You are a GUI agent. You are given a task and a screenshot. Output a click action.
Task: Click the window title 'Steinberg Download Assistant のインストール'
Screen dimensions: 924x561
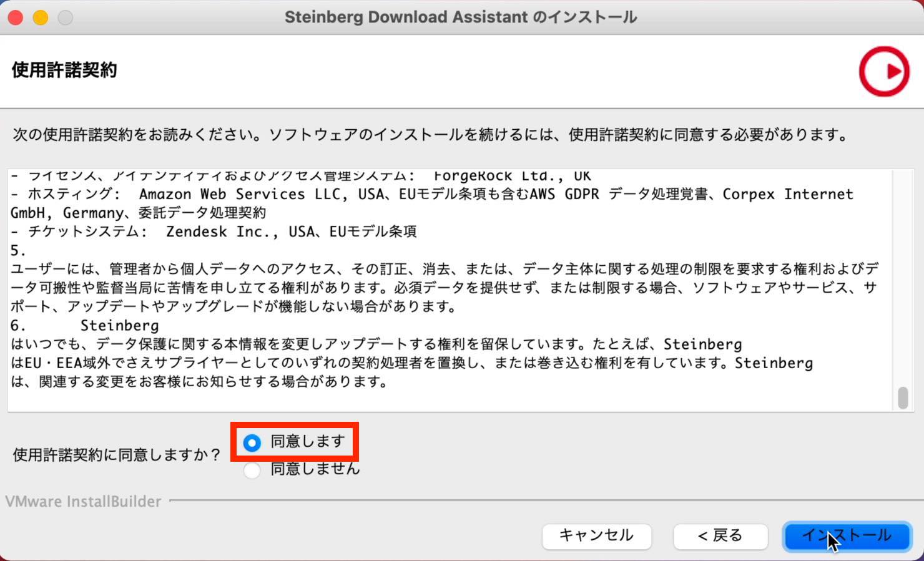[461, 17]
